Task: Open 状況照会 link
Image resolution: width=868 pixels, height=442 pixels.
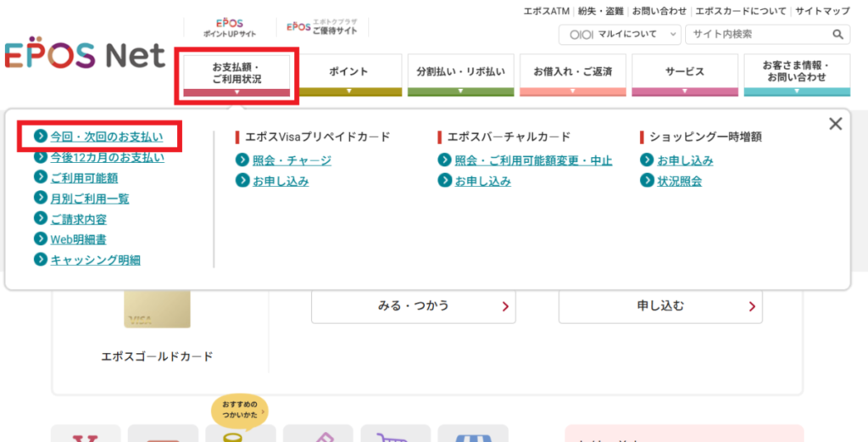Action: point(680,181)
